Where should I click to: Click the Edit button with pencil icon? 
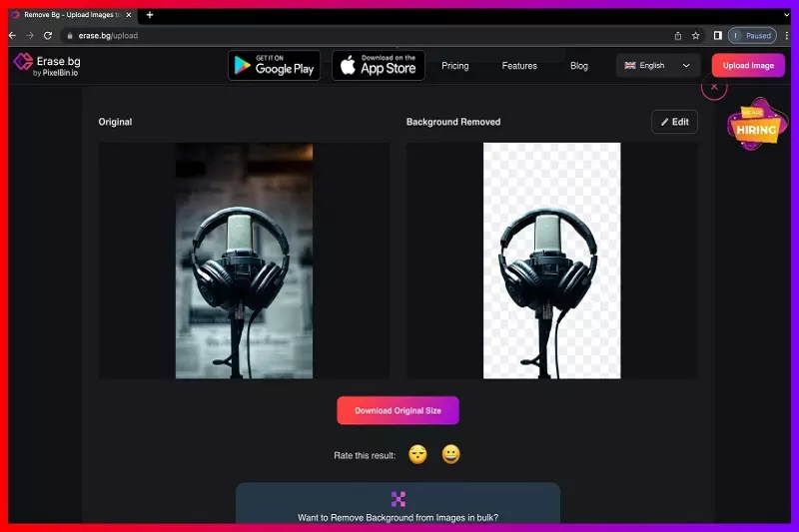[x=674, y=122]
